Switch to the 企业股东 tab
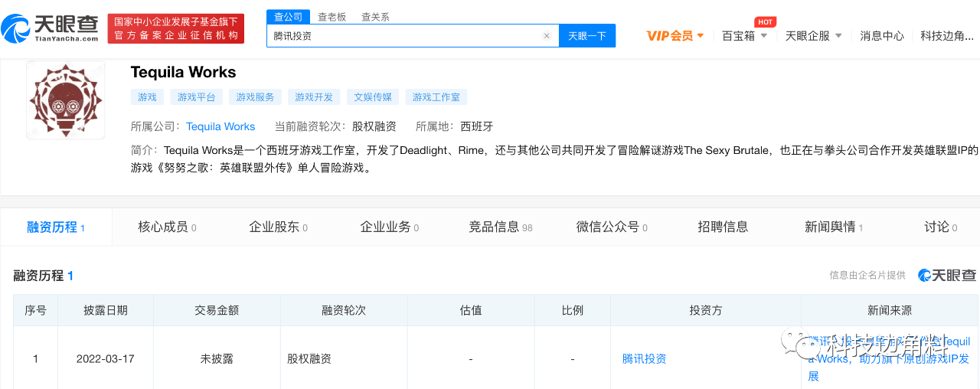The image size is (980, 389). 278,227
